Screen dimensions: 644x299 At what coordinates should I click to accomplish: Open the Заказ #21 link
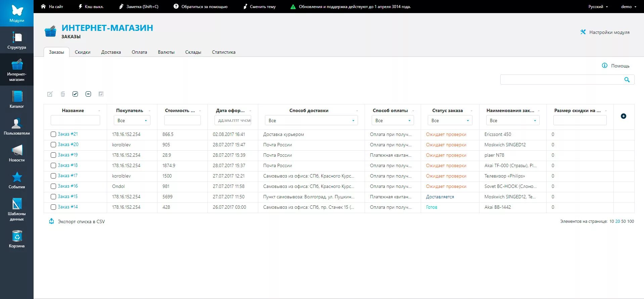(x=67, y=134)
